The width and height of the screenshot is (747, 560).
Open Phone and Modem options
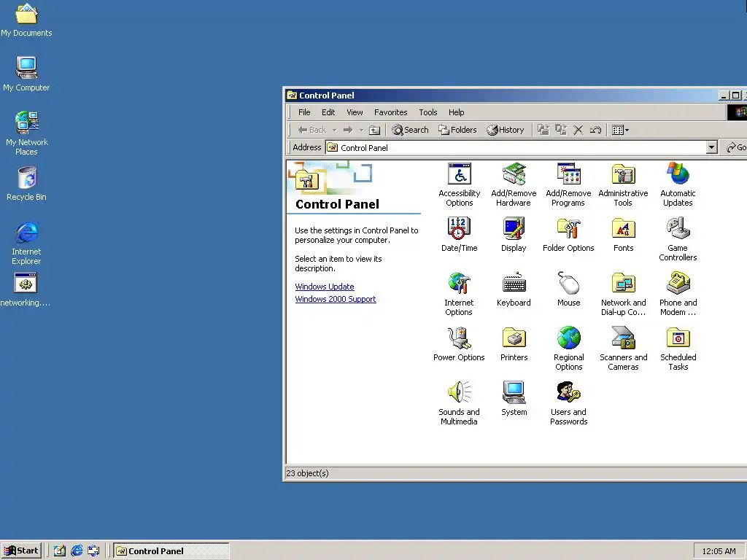point(678,294)
